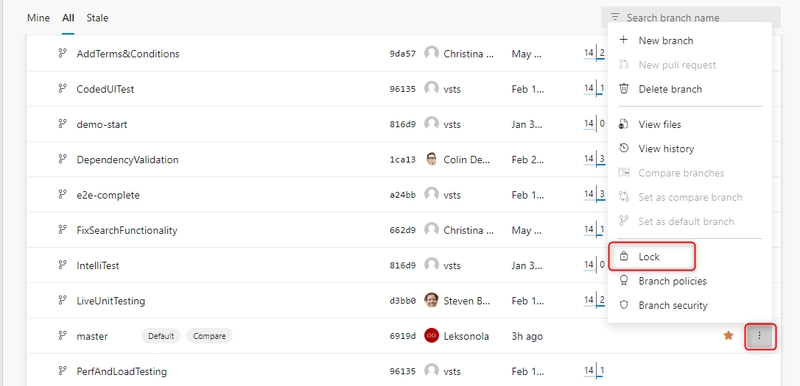800x386 pixels.
Task: Click the Compare badge on master
Action: click(x=209, y=336)
